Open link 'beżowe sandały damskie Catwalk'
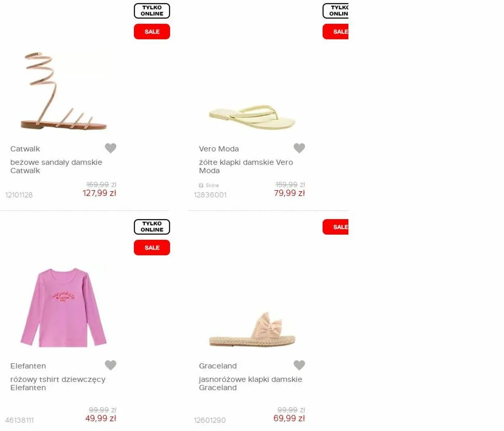Viewport: 504px width, 431px height. pos(56,166)
